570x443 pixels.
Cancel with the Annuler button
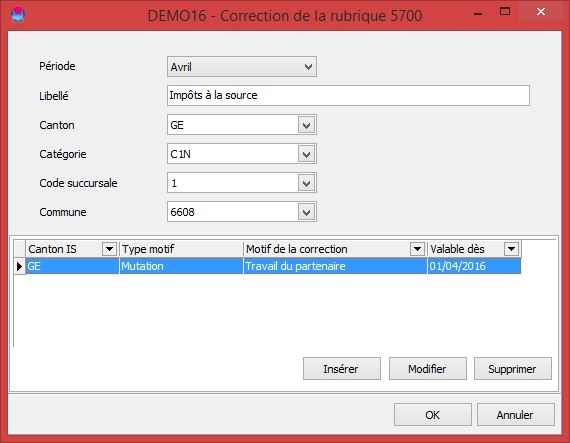coord(515,415)
